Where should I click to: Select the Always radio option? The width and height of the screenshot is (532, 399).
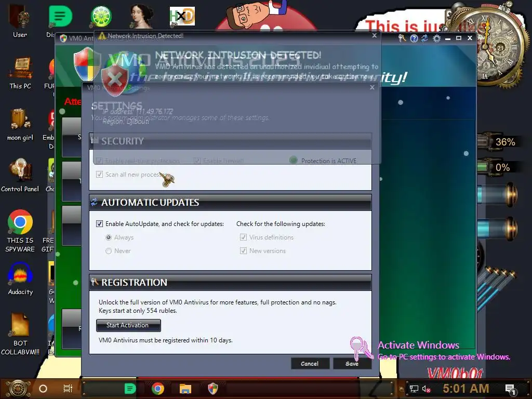click(x=109, y=237)
